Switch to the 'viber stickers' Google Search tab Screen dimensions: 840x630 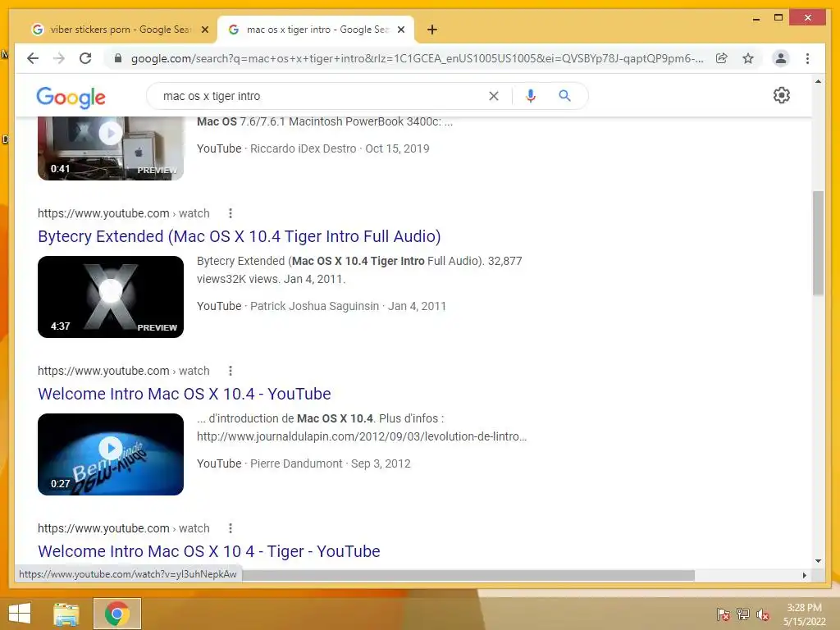tap(119, 30)
